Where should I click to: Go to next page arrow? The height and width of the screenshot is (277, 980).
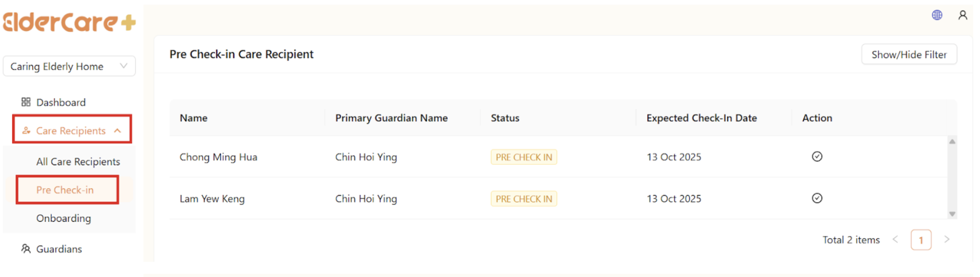click(x=947, y=239)
